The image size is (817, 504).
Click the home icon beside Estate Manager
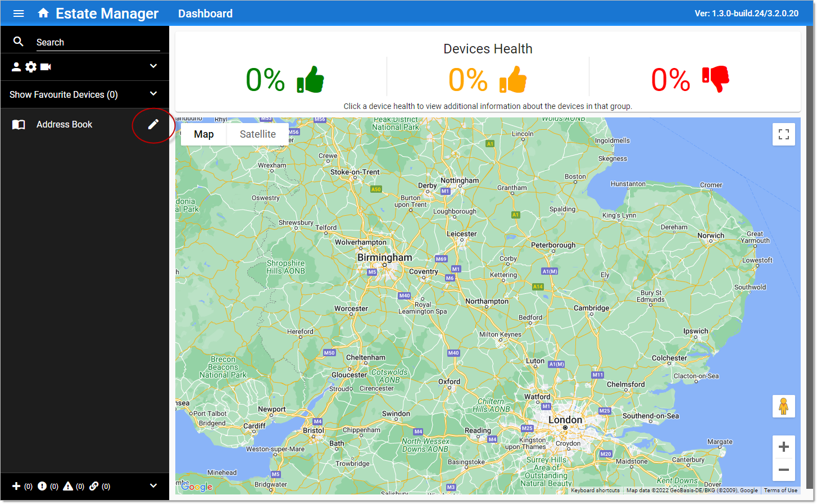pos(43,13)
